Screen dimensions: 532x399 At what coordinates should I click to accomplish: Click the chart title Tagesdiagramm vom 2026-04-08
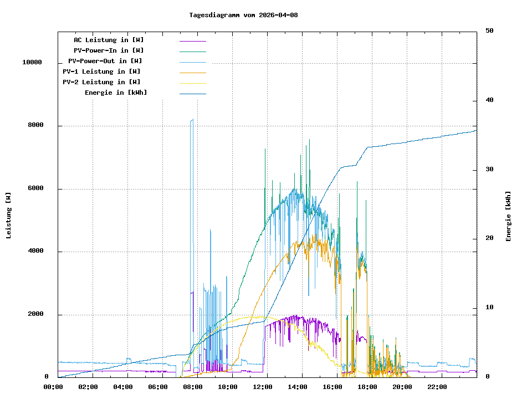pos(243,15)
